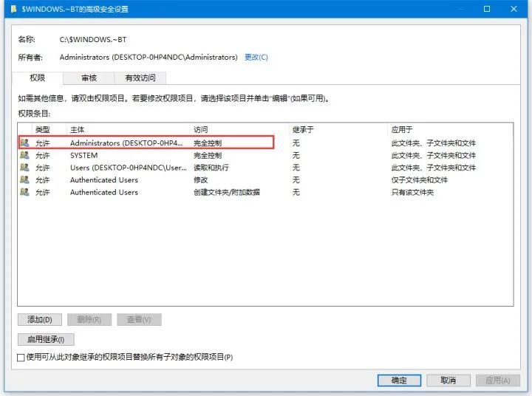
Task: Click the folder icon in the title bar
Action: pyautogui.click(x=13, y=9)
